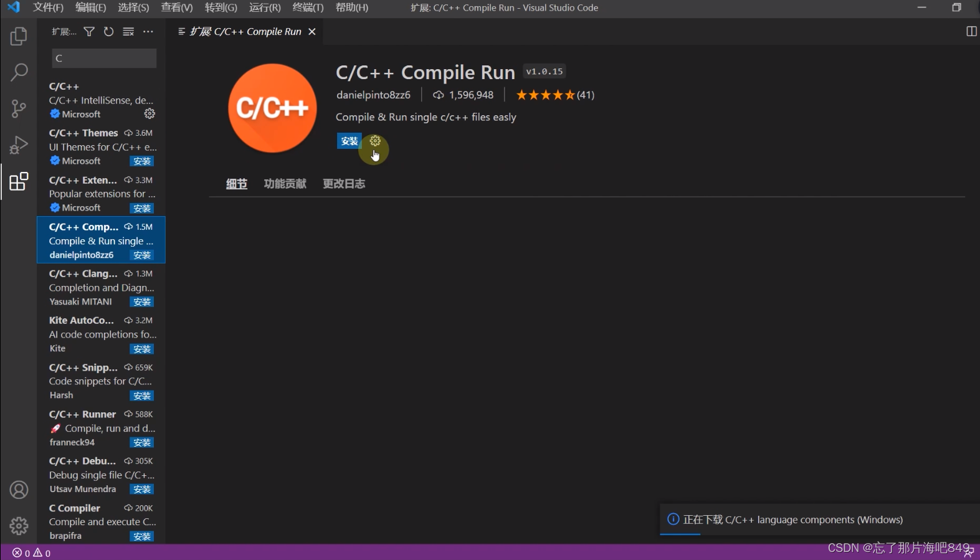Open the 文件(F) menu
The height and width of the screenshot is (560, 980).
click(48, 7)
